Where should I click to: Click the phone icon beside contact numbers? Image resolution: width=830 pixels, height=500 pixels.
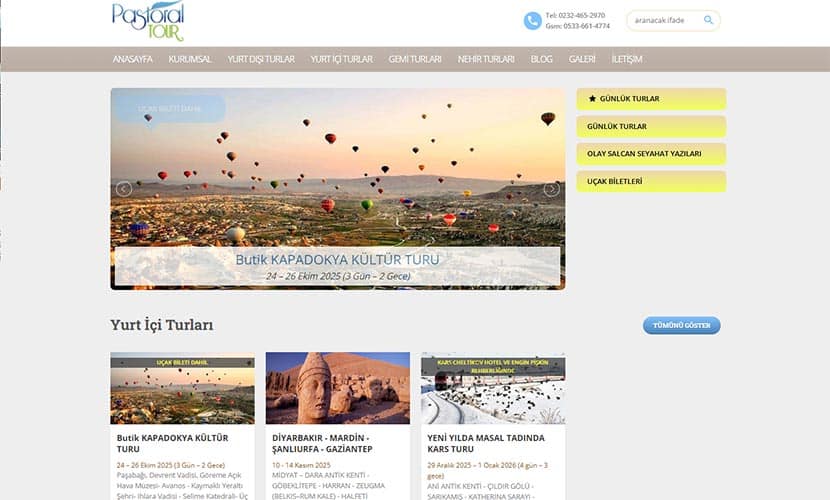(x=532, y=21)
